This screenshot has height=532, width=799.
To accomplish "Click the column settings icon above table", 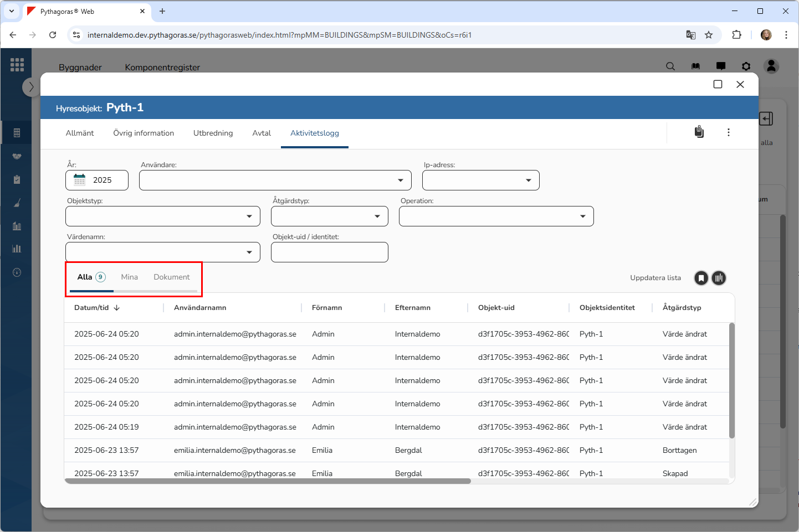I will pyautogui.click(x=719, y=278).
